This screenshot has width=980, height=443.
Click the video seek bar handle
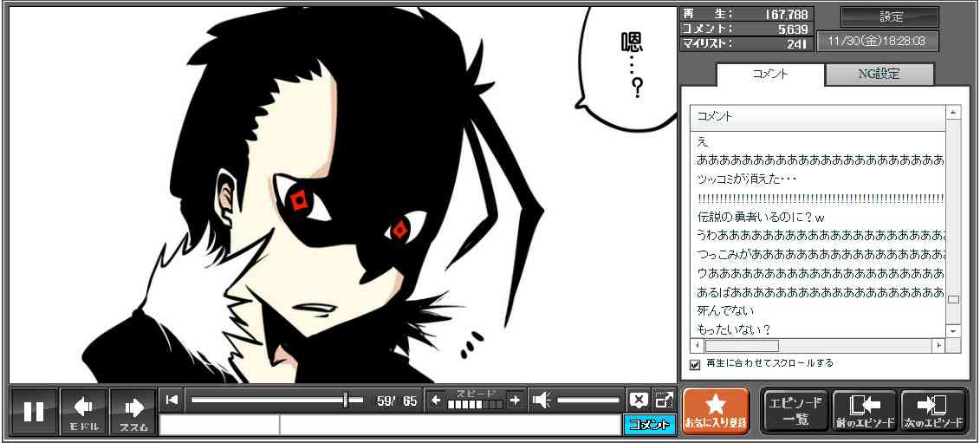point(346,400)
